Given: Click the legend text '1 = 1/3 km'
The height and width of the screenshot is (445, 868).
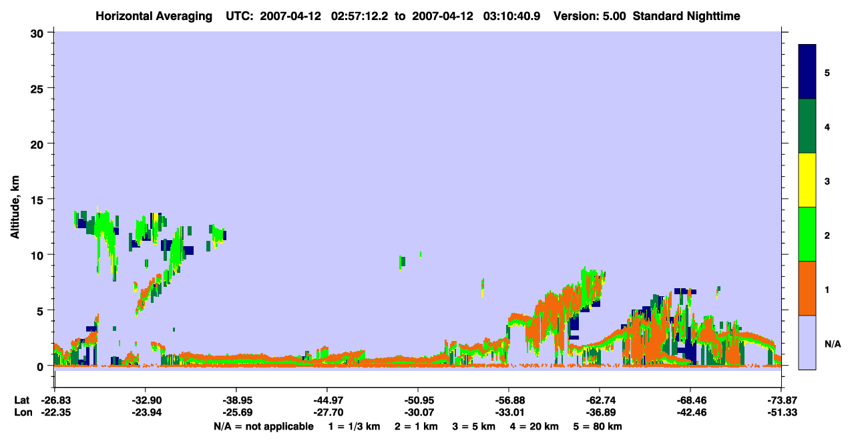Looking at the screenshot, I should pyautogui.click(x=353, y=426).
